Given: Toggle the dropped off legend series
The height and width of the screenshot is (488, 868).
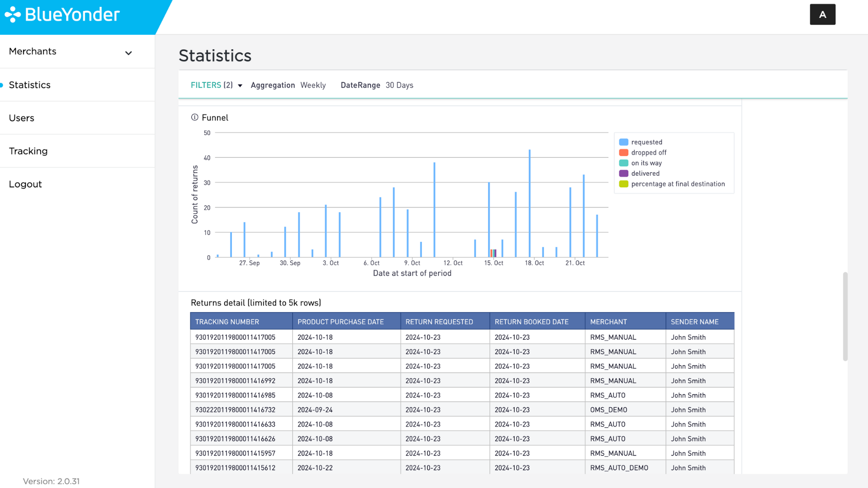Looking at the screenshot, I should tap(642, 153).
